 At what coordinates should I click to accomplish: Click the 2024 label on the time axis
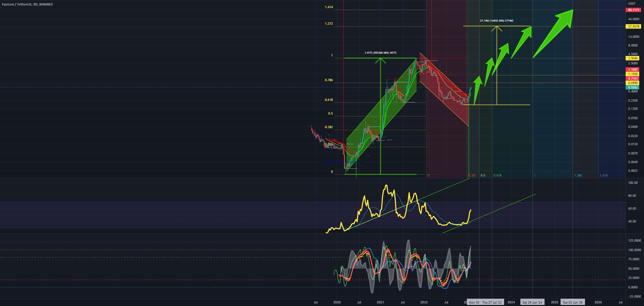pos(511,302)
